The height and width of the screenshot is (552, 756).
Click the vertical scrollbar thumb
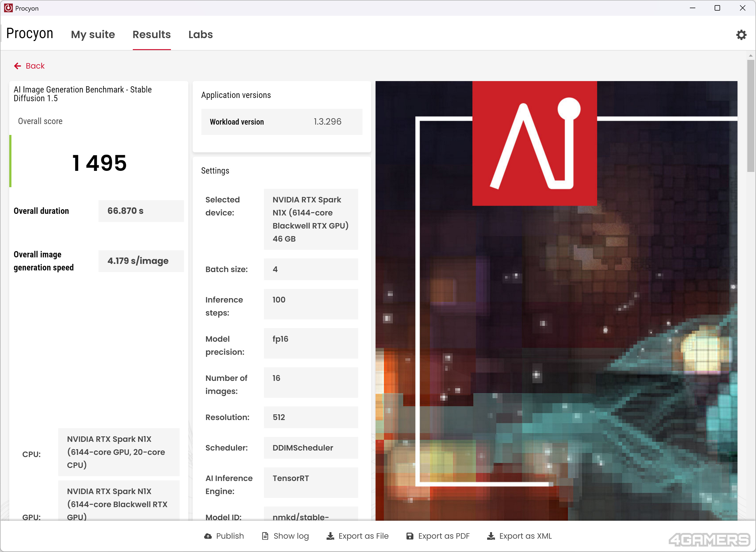coord(751,116)
